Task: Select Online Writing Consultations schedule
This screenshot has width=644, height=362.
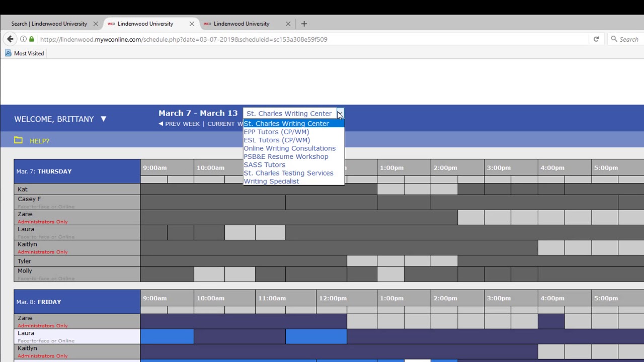Action: [294, 148]
